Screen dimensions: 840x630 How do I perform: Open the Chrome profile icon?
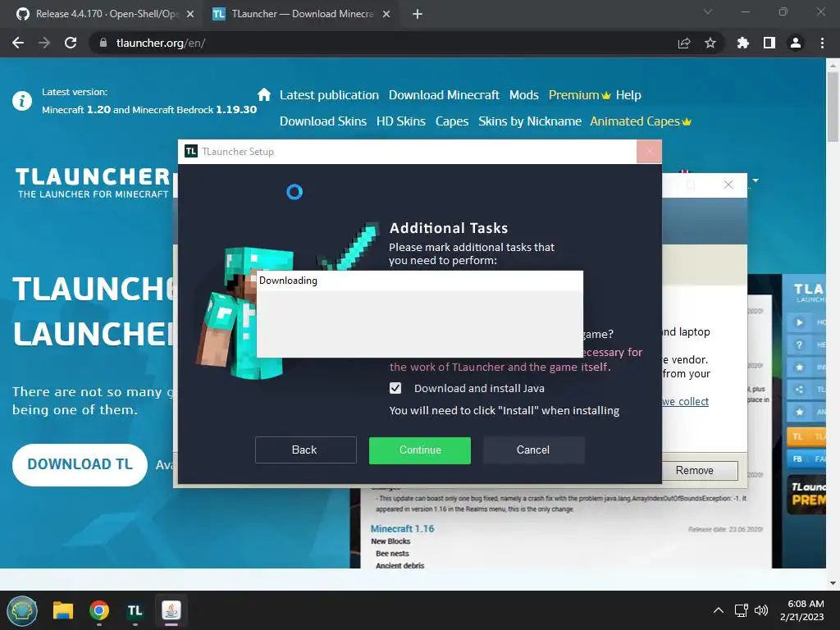796,43
